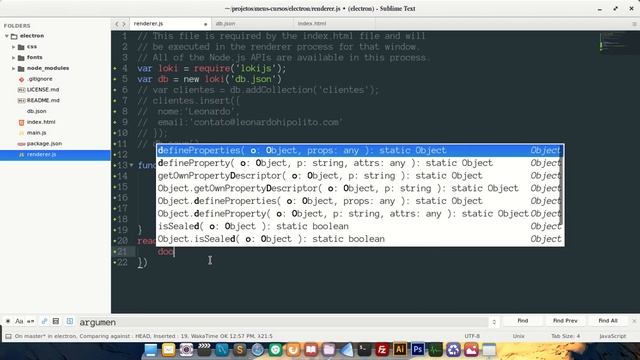
Task: Change the JavaScript syntax in status bar
Action: tap(612, 336)
